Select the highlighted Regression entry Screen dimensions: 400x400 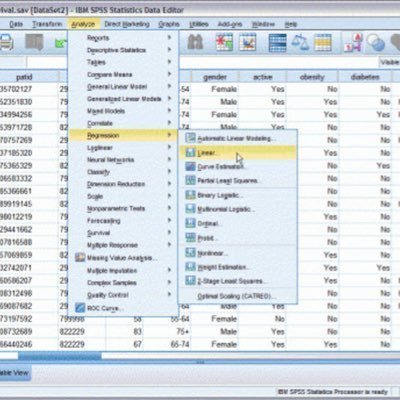click(123, 135)
